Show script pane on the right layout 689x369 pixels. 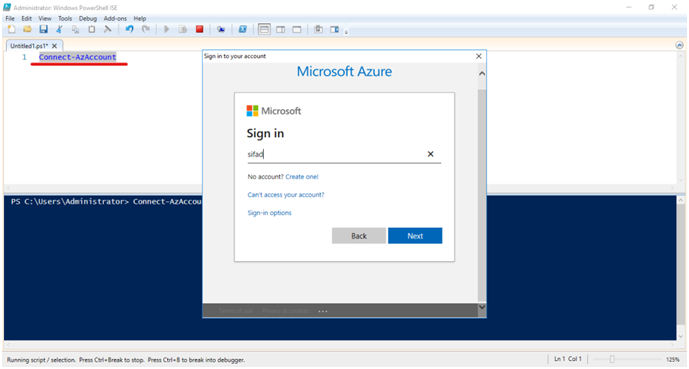pyautogui.click(x=280, y=29)
